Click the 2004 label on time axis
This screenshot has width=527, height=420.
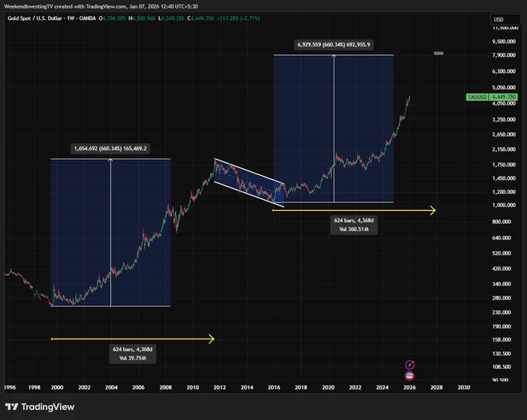tap(112, 387)
